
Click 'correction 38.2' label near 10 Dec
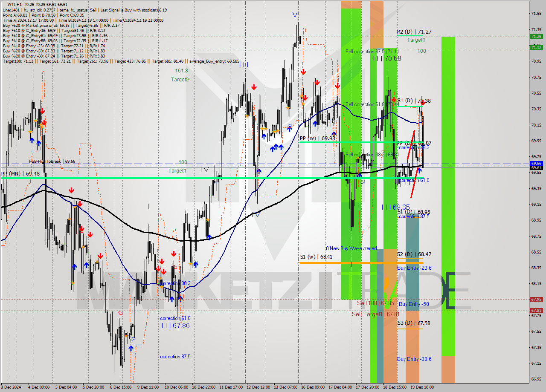click(175, 283)
